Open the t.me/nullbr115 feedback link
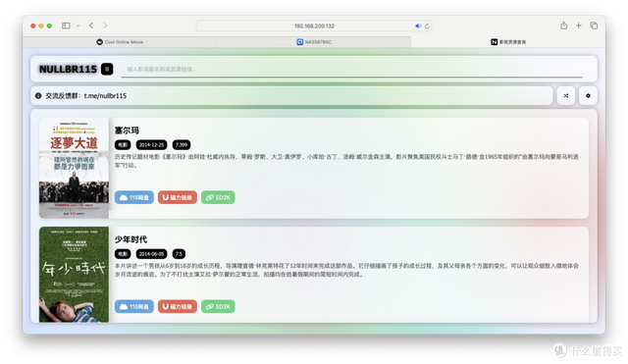Image resolution: width=628 pixels, height=364 pixels. [x=105, y=96]
